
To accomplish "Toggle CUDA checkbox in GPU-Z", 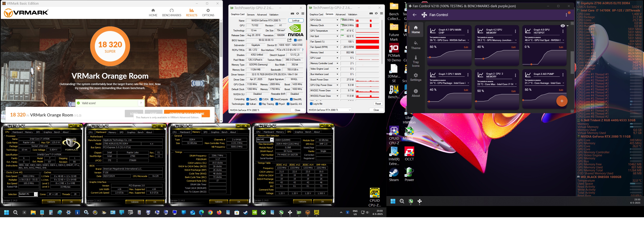I will (260, 99).
